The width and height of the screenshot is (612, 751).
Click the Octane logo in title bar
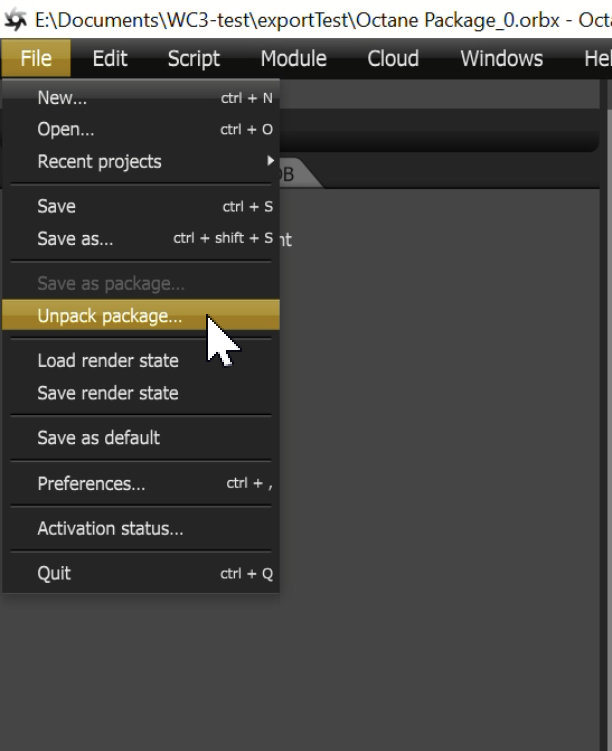pyautogui.click(x=14, y=16)
